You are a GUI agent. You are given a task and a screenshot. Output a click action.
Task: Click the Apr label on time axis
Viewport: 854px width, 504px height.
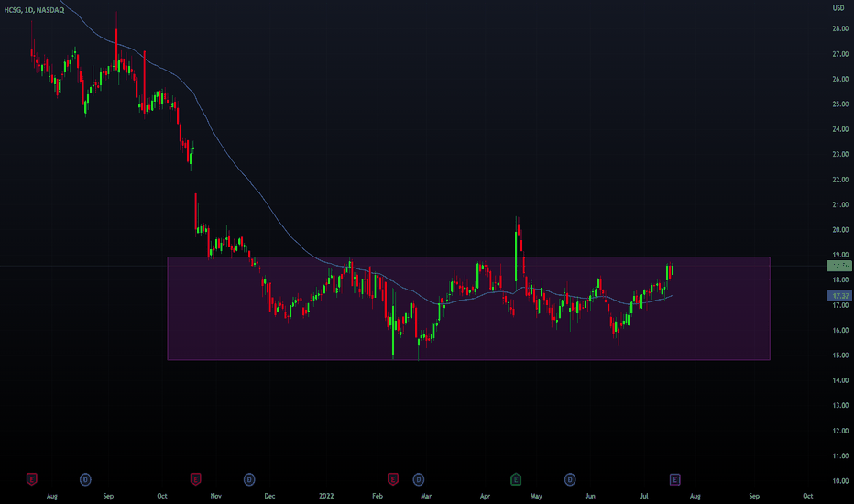tap(485, 496)
